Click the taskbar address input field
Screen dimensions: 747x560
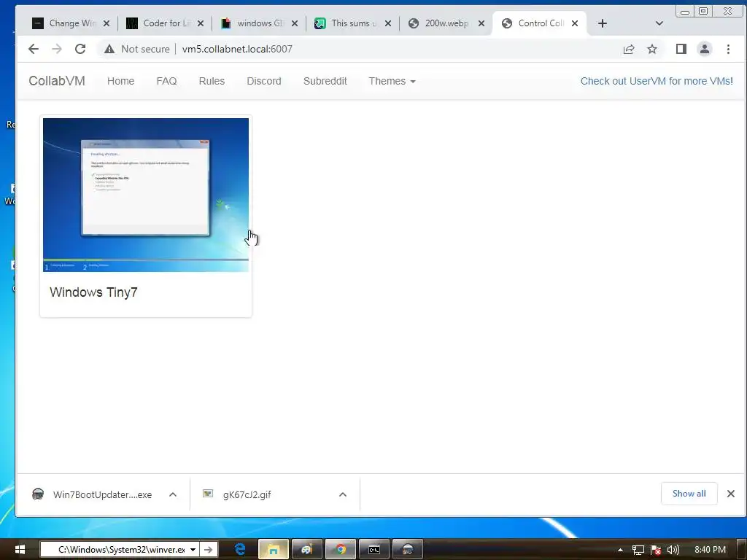pyautogui.click(x=115, y=550)
